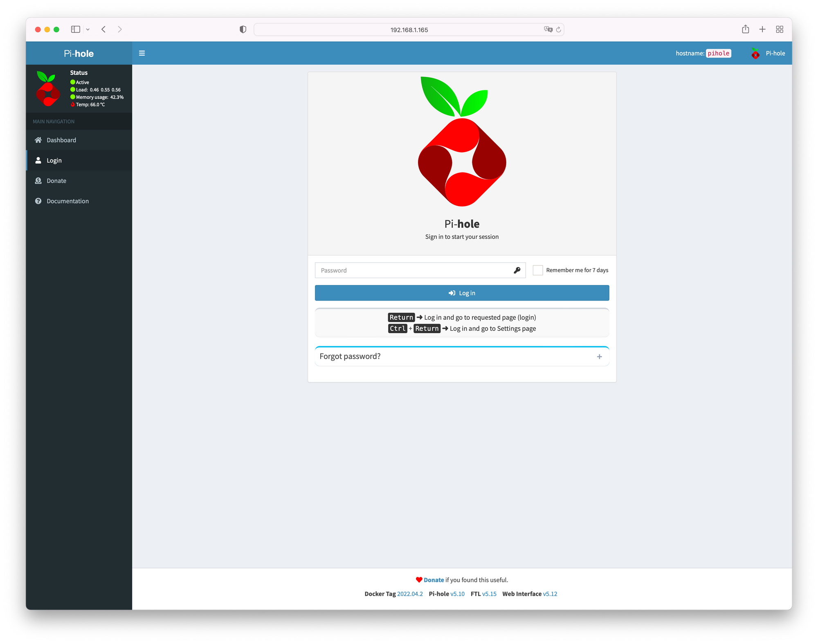Expand the Forgot password? section with the plus
818x644 pixels.
click(x=600, y=357)
